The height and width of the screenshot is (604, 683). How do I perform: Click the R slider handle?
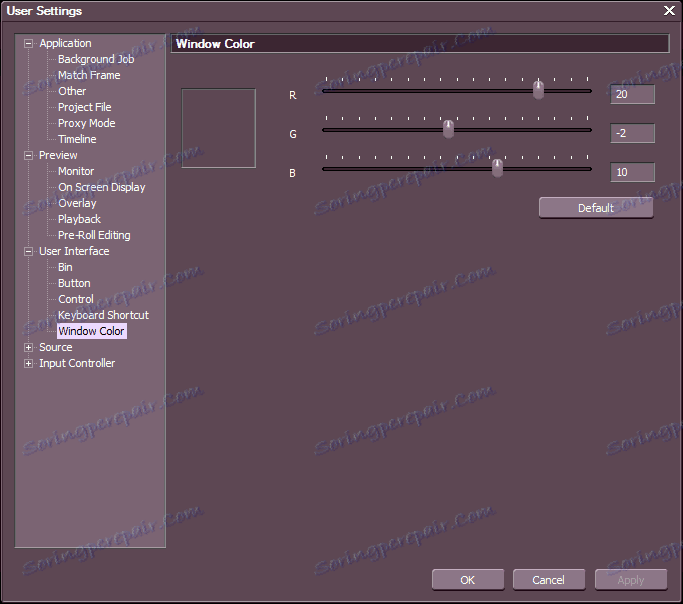538,90
